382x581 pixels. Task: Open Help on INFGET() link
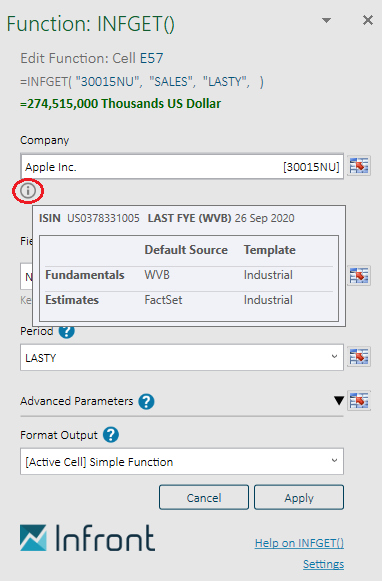[x=299, y=543]
